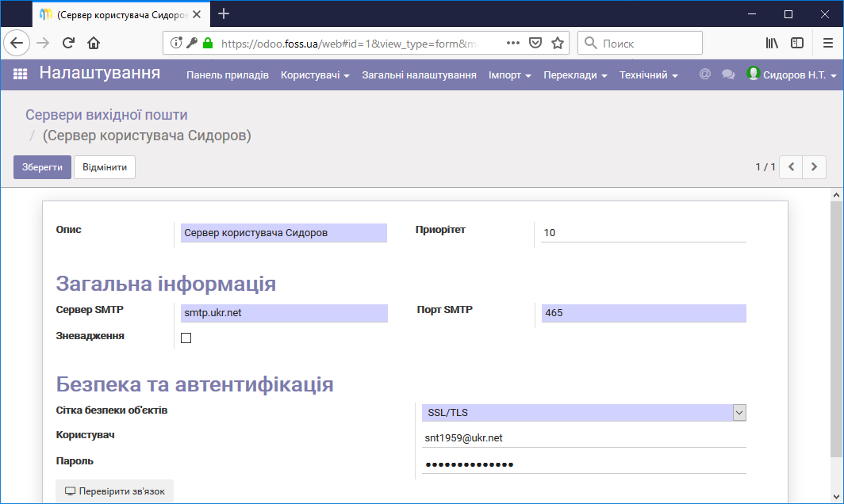Click the Відмінити button
This screenshot has height=504, width=844.
tap(105, 167)
